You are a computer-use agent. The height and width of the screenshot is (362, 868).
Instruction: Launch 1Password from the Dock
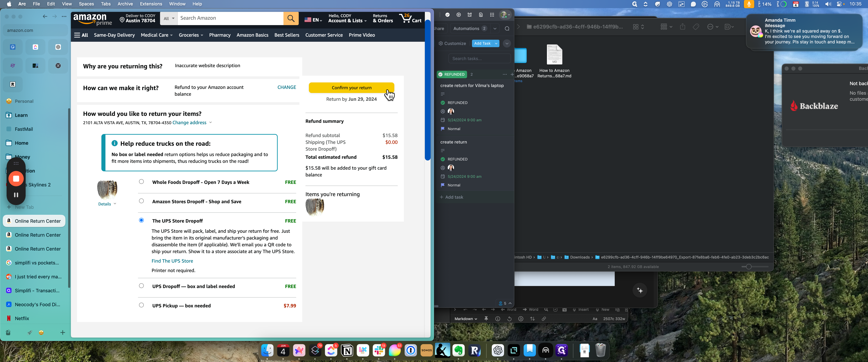(411, 350)
